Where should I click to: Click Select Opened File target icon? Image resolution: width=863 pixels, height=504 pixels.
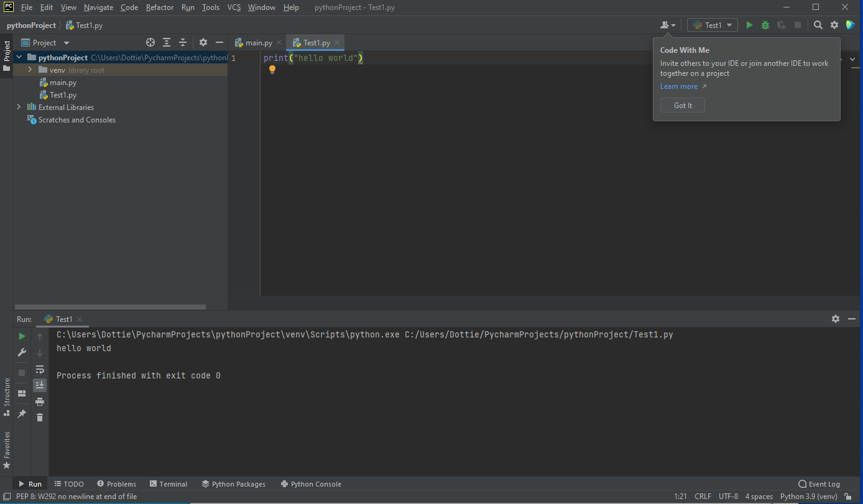150,42
